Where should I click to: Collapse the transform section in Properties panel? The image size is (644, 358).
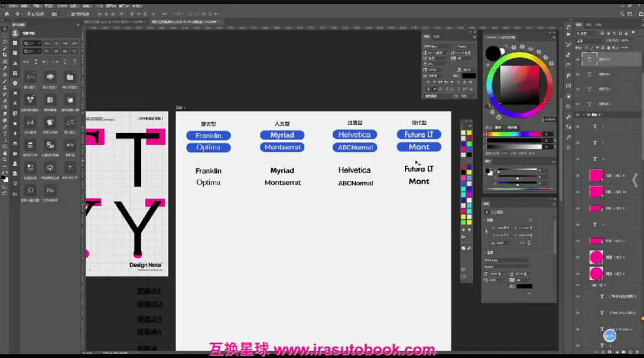(x=485, y=220)
